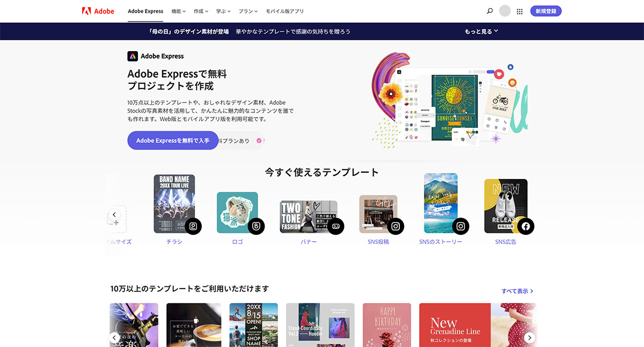Open the SNS投稿 label link
Image resolution: width=644 pixels, height=347 pixels.
click(x=378, y=242)
